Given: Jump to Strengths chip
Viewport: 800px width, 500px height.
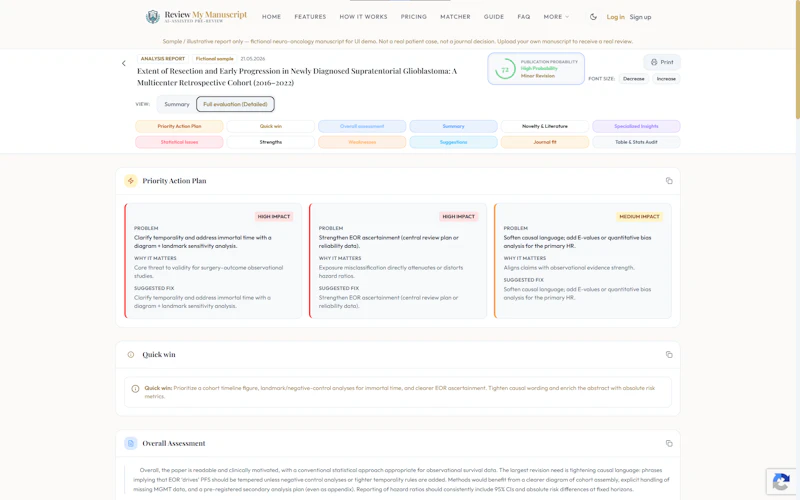Looking at the screenshot, I should coord(270,142).
